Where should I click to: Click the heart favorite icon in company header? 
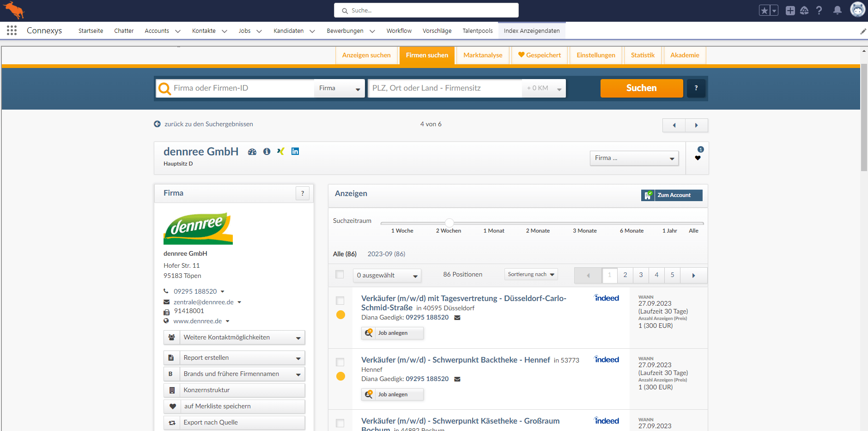(x=698, y=158)
